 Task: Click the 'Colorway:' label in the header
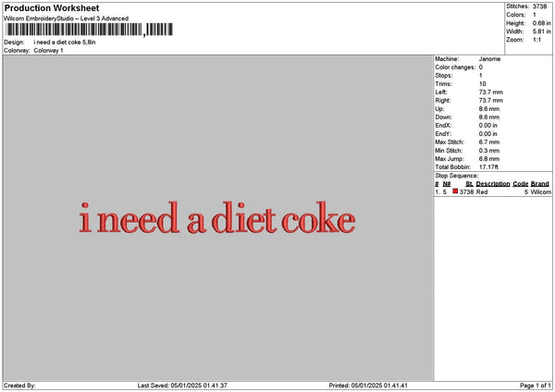(x=17, y=51)
